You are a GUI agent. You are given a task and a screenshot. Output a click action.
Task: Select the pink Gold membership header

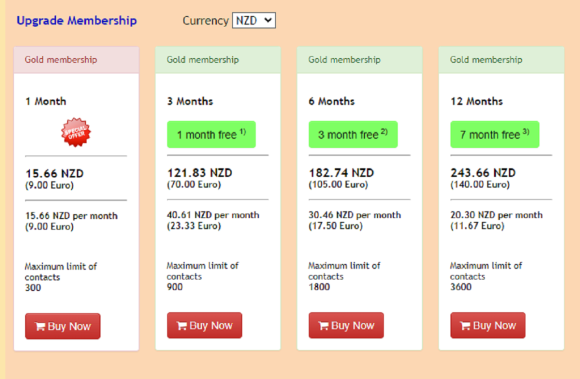(76, 60)
